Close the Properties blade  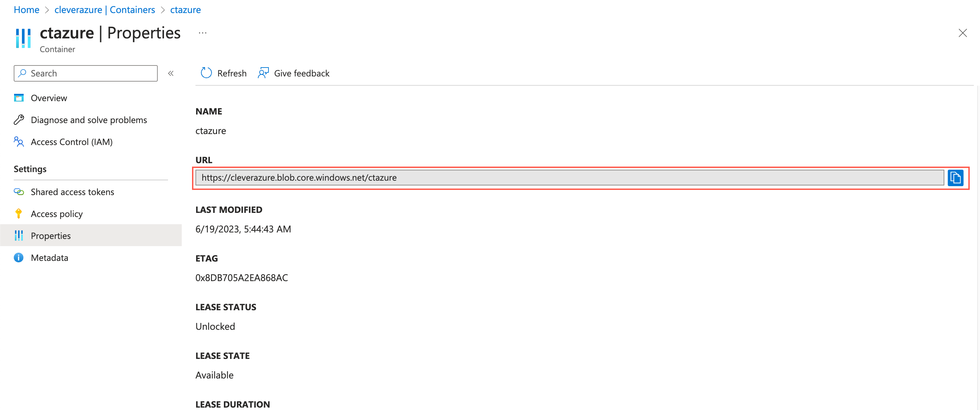pyautogui.click(x=962, y=33)
